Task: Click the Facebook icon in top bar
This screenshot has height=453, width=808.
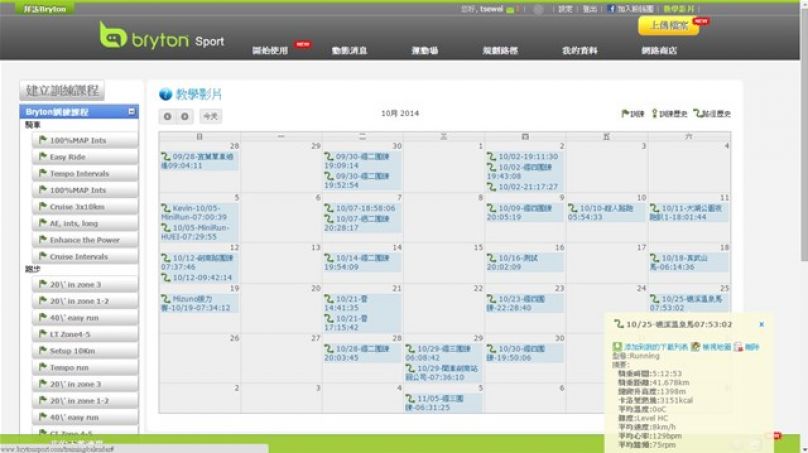Action: click(x=610, y=8)
